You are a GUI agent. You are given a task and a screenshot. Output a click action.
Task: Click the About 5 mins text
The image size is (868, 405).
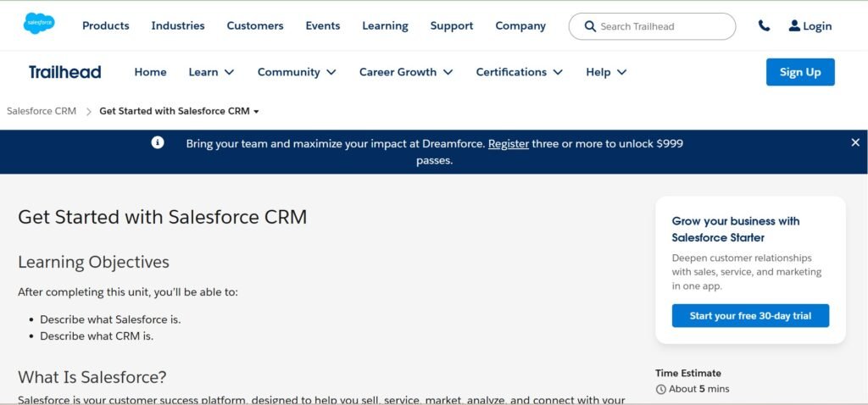click(698, 390)
